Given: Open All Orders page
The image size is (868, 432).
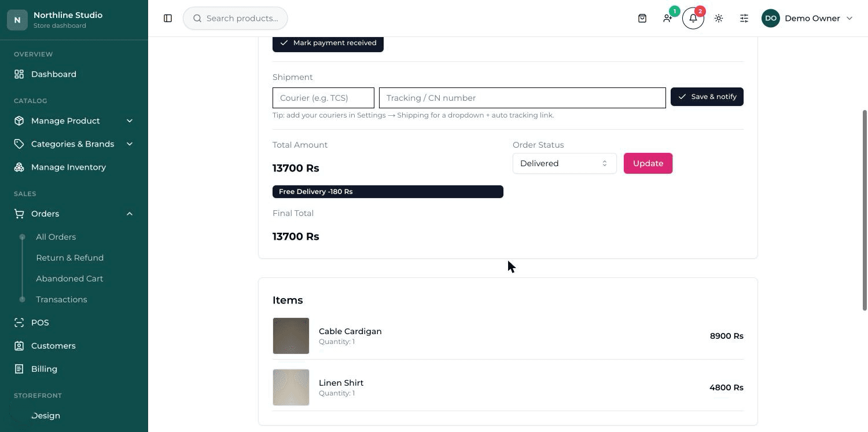Looking at the screenshot, I should (56, 237).
